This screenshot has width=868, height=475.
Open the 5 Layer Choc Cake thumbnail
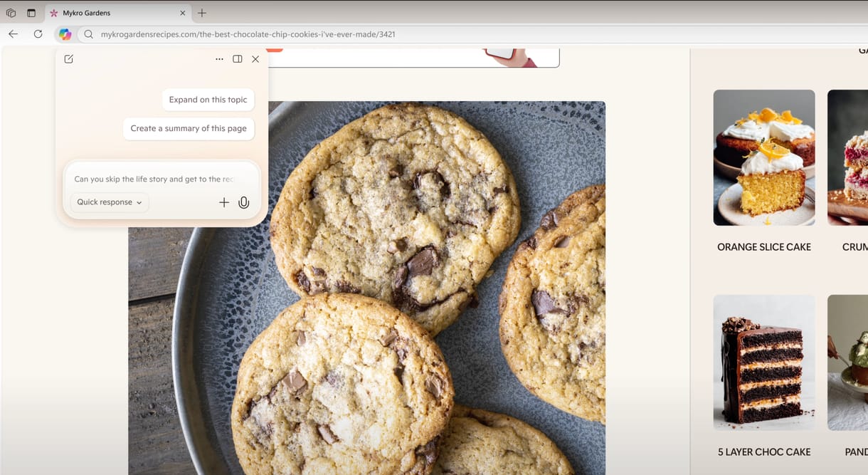tap(764, 362)
